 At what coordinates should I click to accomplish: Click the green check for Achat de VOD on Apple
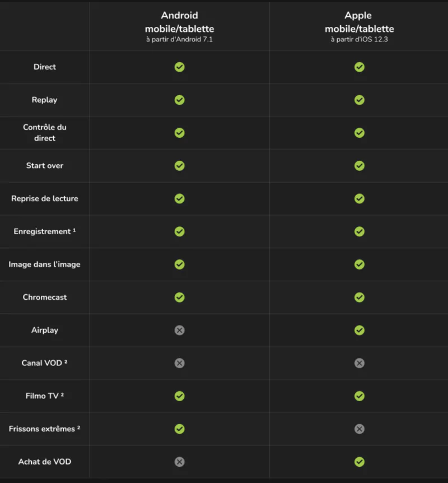(x=360, y=462)
